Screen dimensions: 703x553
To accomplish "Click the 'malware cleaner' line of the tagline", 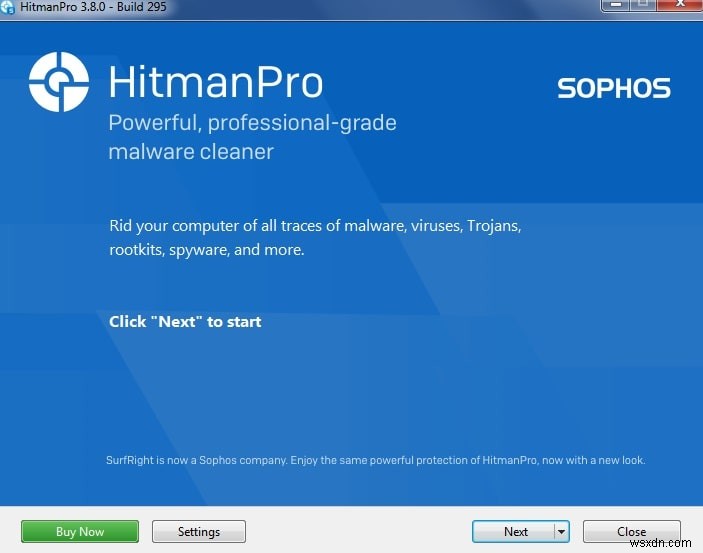I will [190, 152].
